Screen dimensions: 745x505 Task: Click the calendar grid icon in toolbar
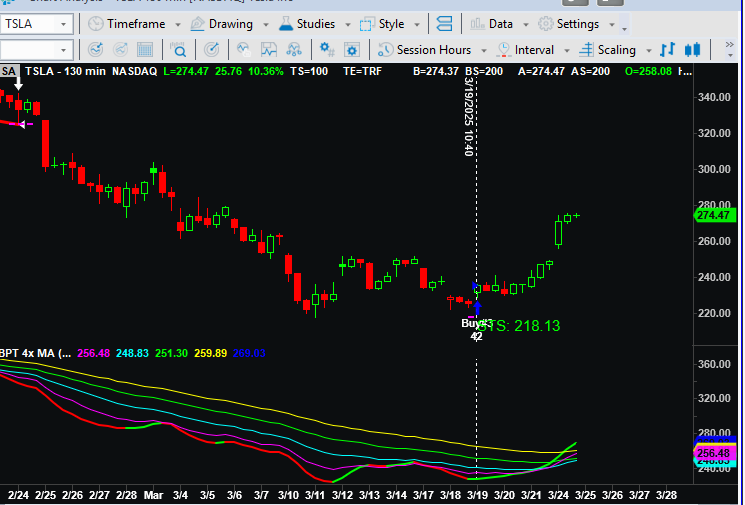[x=145, y=49]
